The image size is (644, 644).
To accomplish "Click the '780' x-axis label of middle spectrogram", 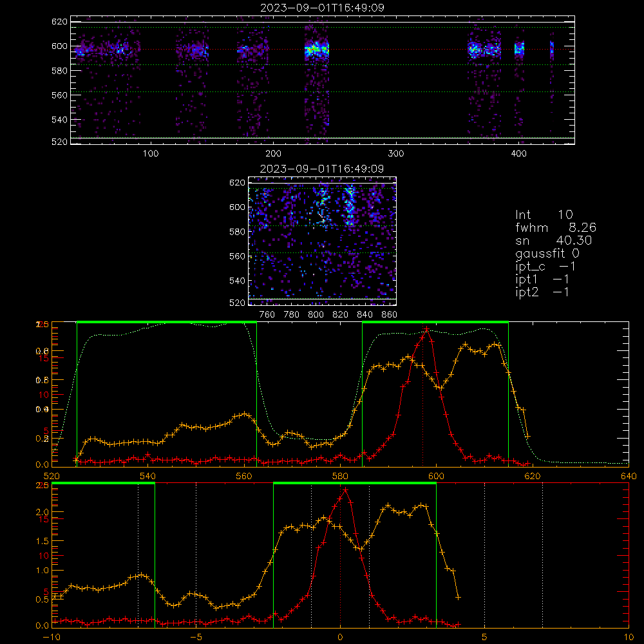I will click(x=292, y=315).
